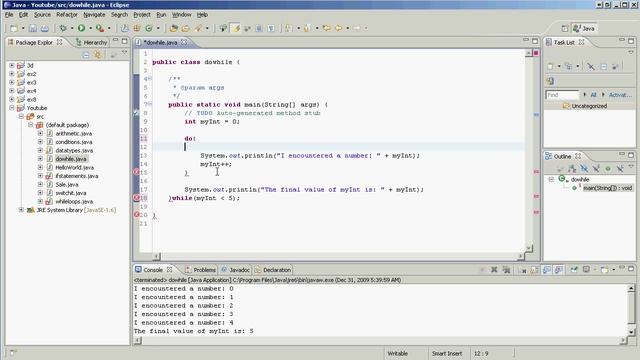The height and width of the screenshot is (360, 640).
Task: Click the Print toolbar icon
Action: 44,28
